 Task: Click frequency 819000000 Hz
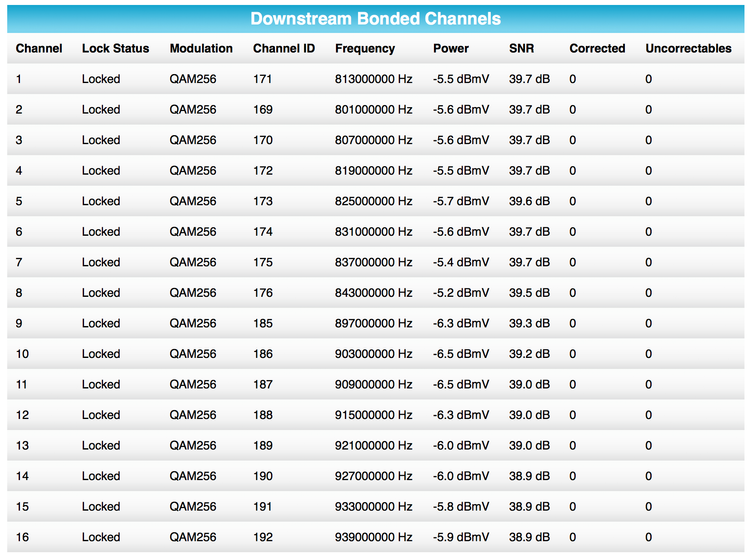click(374, 171)
